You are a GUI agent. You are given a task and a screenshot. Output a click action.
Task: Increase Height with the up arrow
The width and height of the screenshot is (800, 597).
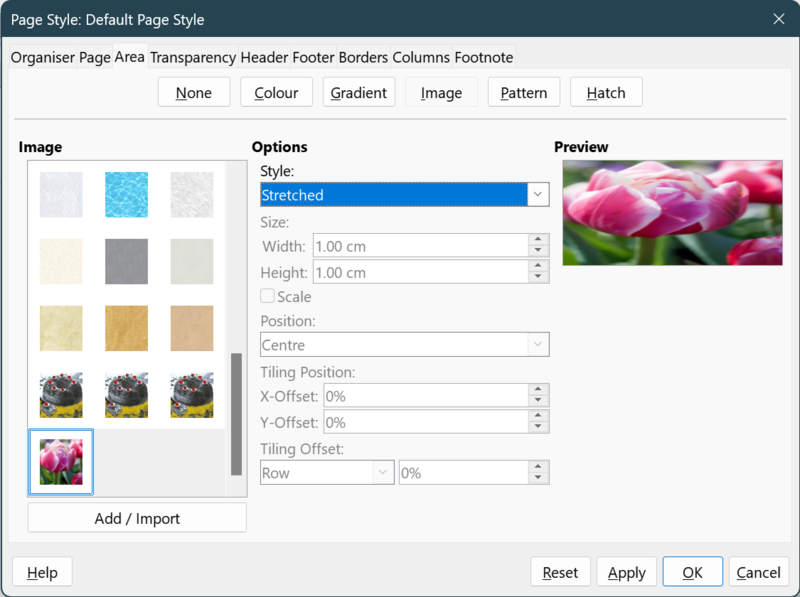coord(538,266)
